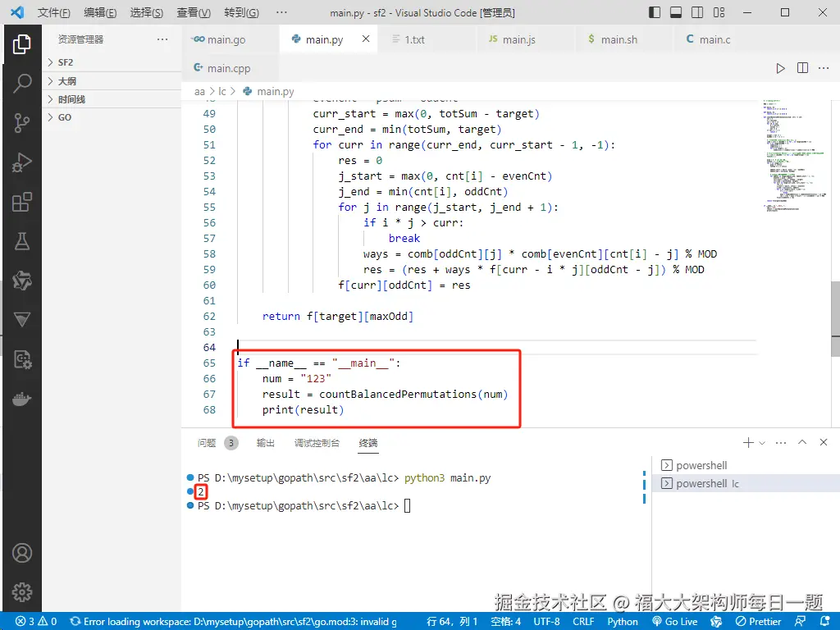The height and width of the screenshot is (630, 840).
Task: Split the editor to the right
Action: [802, 68]
